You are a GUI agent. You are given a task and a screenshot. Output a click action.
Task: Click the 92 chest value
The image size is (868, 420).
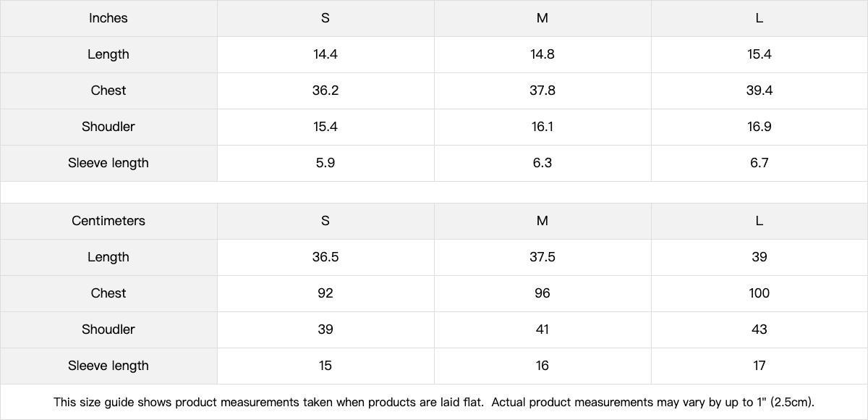pyautogui.click(x=325, y=293)
